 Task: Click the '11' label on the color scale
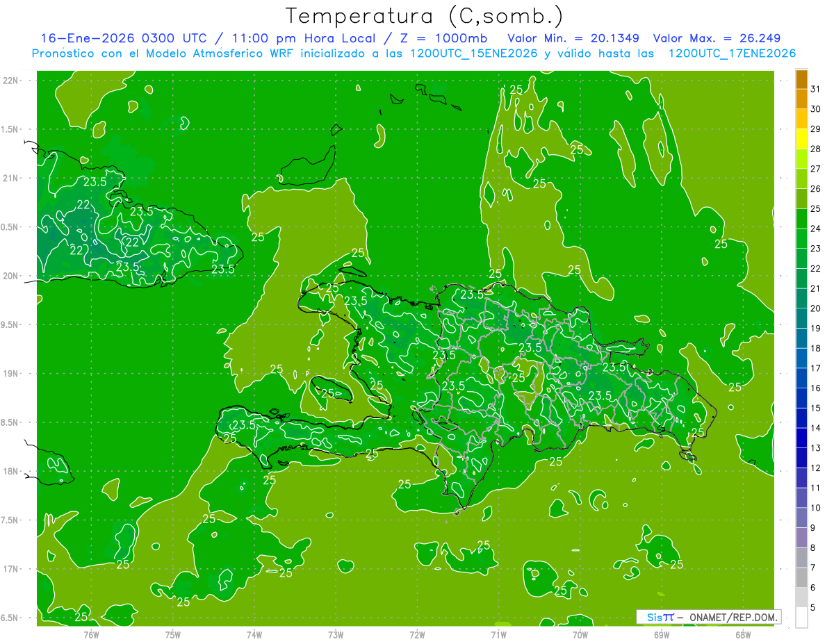pyautogui.click(x=816, y=488)
